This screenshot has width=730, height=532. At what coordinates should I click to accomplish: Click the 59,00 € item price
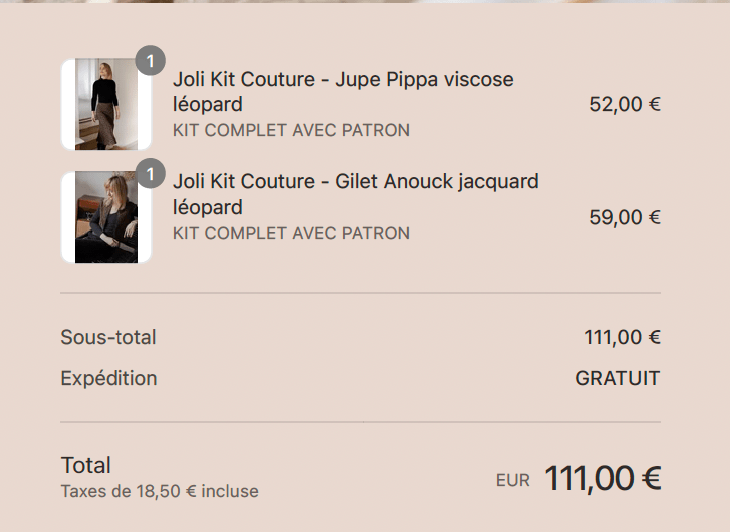point(625,217)
